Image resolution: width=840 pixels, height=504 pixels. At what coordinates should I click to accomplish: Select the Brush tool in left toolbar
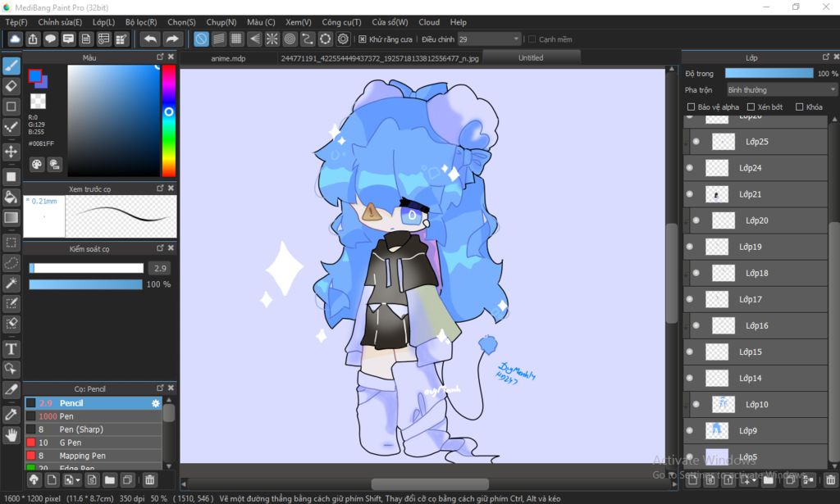(x=11, y=66)
